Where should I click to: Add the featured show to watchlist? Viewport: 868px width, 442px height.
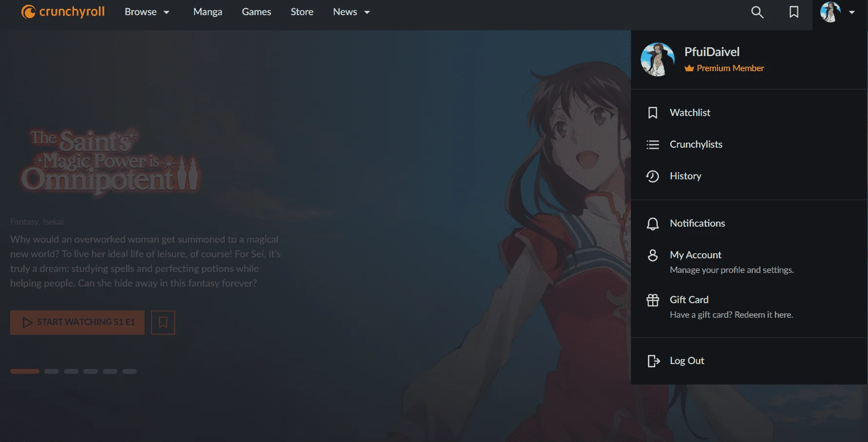163,323
